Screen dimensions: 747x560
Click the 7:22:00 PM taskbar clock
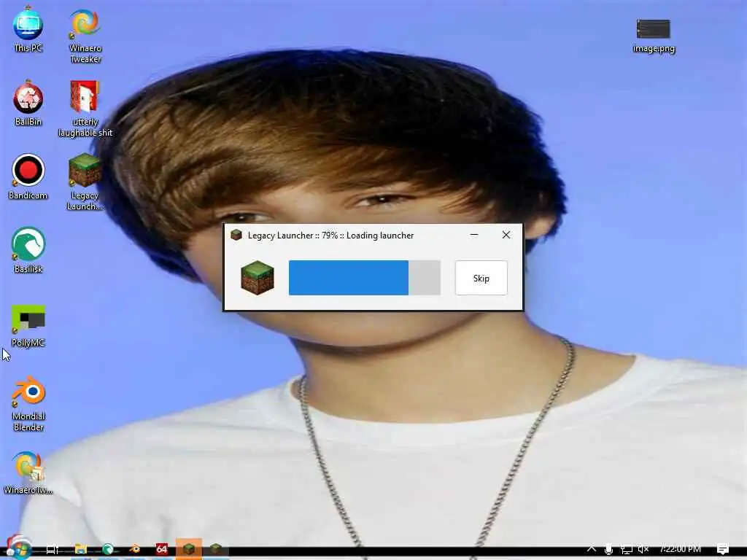coord(681,549)
